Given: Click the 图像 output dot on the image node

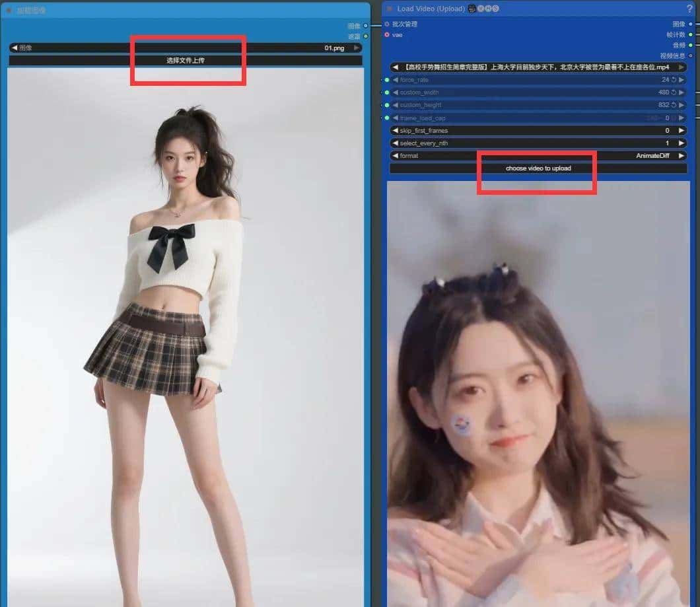Looking at the screenshot, I should pyautogui.click(x=366, y=25).
